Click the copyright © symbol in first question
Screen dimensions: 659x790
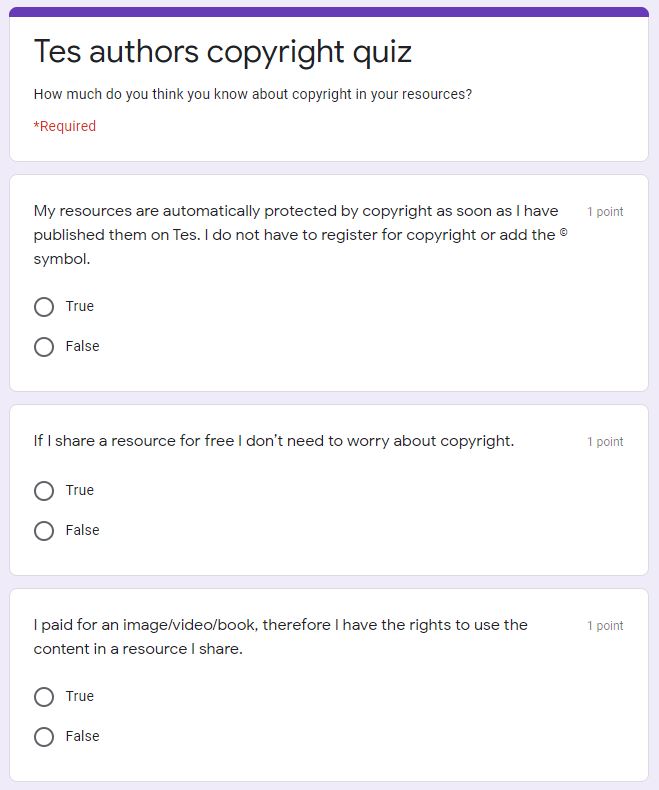[564, 233]
